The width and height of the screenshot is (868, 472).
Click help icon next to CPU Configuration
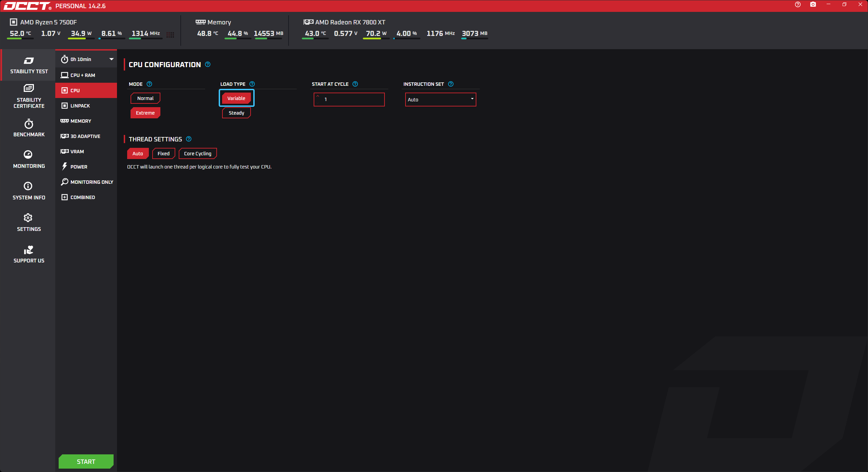[x=208, y=64]
